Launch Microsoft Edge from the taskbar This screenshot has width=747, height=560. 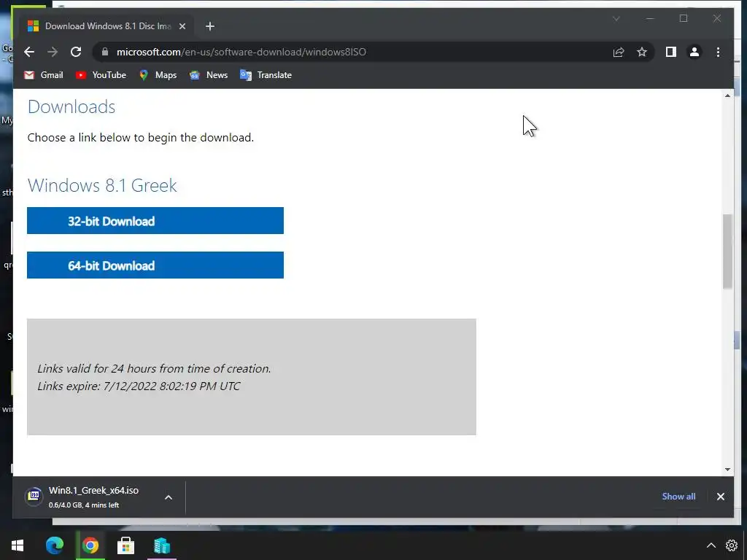coord(55,545)
